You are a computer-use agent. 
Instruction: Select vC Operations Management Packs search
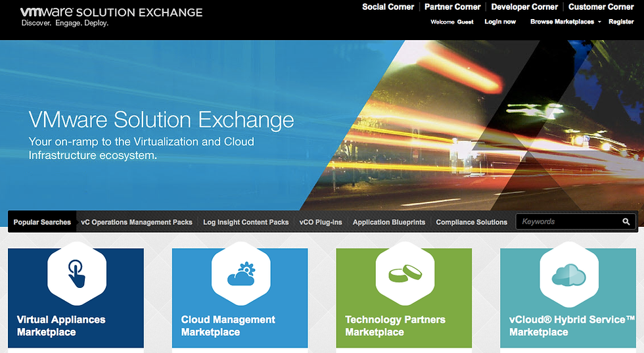[137, 222]
